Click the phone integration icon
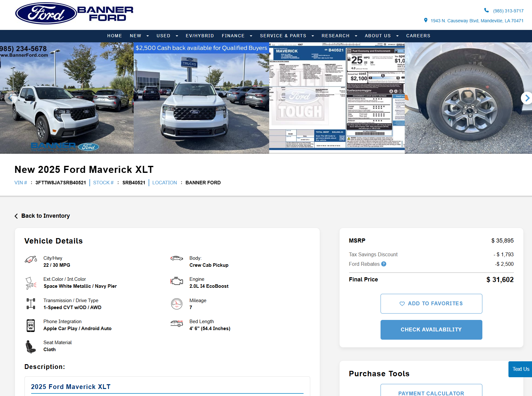This screenshot has width=532, height=396. 31,325
